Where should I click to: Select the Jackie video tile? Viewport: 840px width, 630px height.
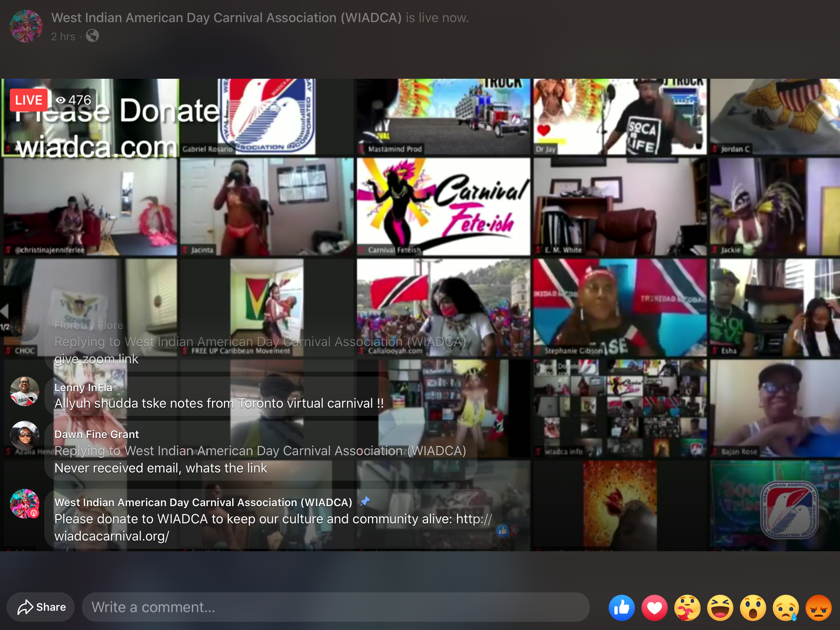pyautogui.click(x=775, y=207)
